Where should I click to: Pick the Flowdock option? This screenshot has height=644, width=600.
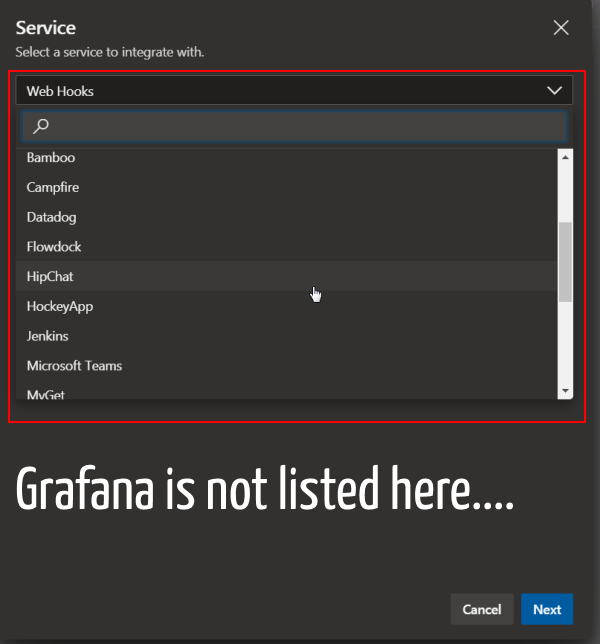pyautogui.click(x=286, y=247)
